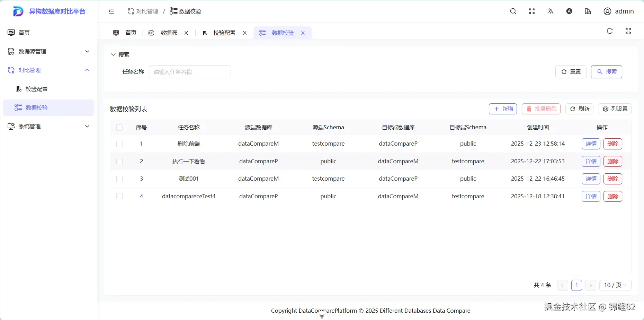Click the scroll-down arrow at page bottom
644x320 pixels.
point(322,316)
